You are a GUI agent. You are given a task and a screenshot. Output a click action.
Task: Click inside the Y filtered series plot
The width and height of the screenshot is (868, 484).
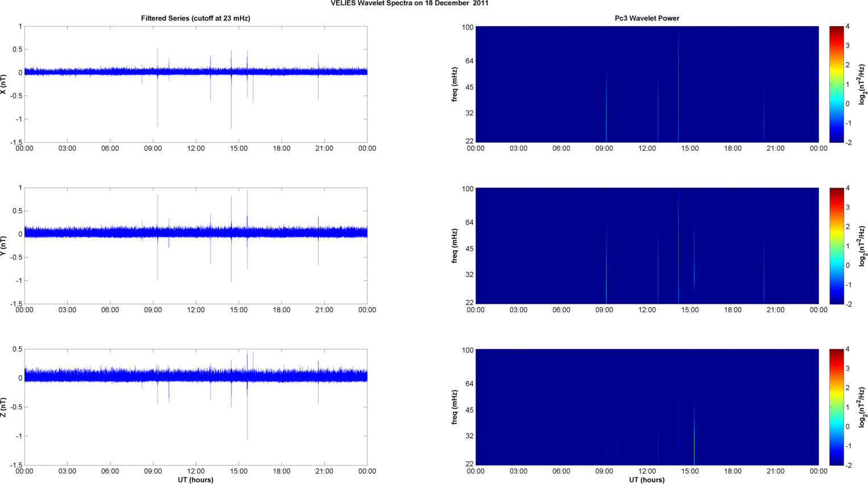click(196, 246)
